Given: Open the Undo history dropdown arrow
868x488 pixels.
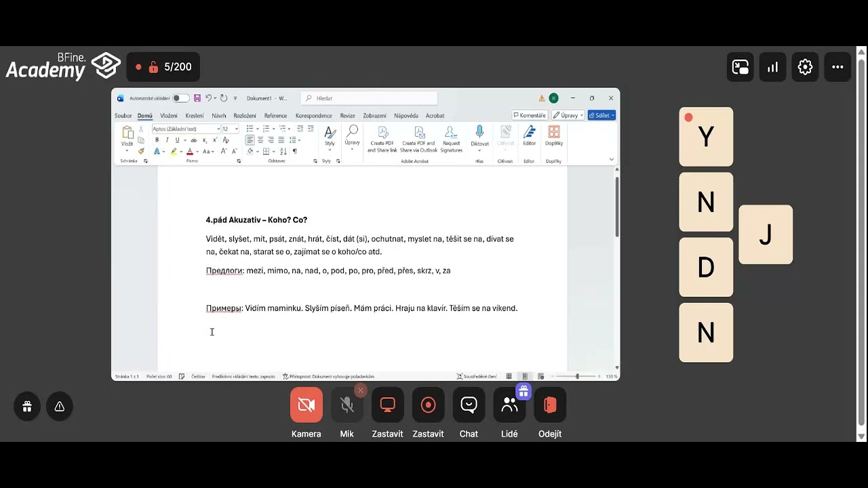Looking at the screenshot, I should click(215, 98).
